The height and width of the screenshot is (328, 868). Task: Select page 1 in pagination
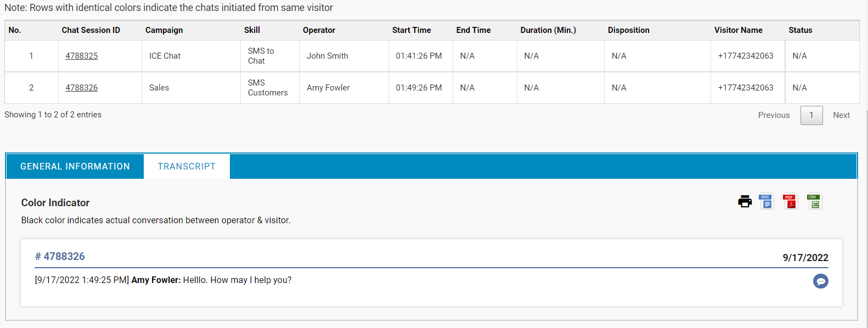811,115
